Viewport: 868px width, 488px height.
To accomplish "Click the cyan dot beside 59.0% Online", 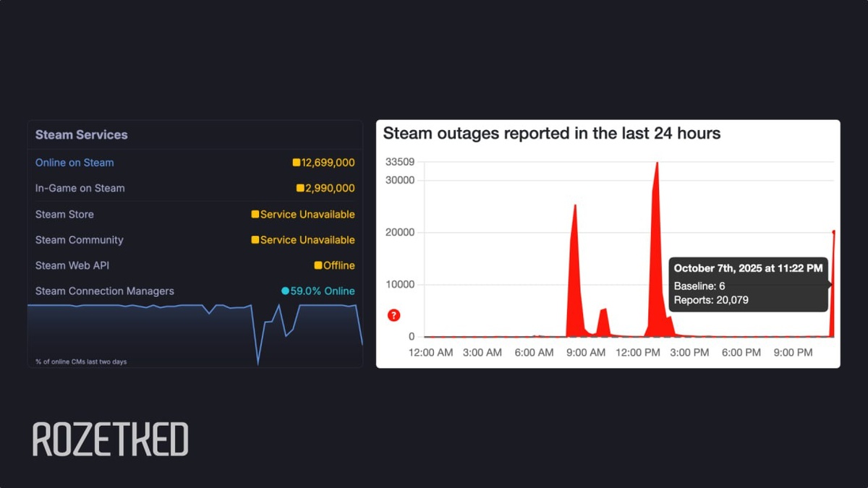I will (x=285, y=291).
